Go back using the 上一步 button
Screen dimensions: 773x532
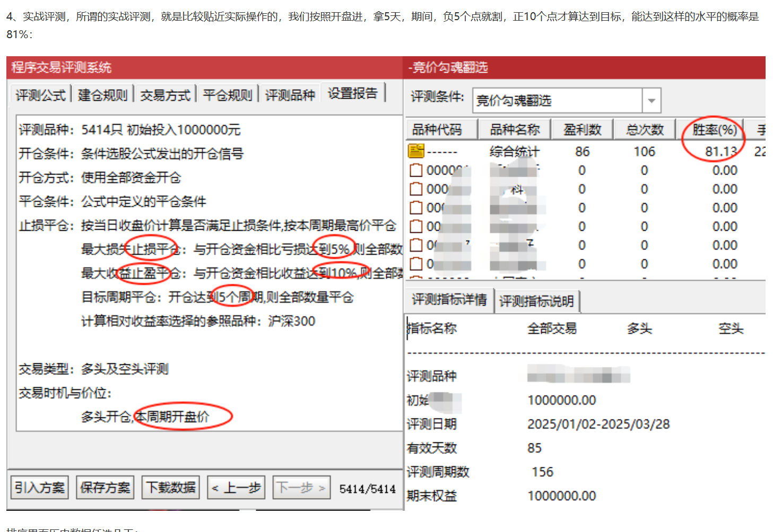coord(236,487)
